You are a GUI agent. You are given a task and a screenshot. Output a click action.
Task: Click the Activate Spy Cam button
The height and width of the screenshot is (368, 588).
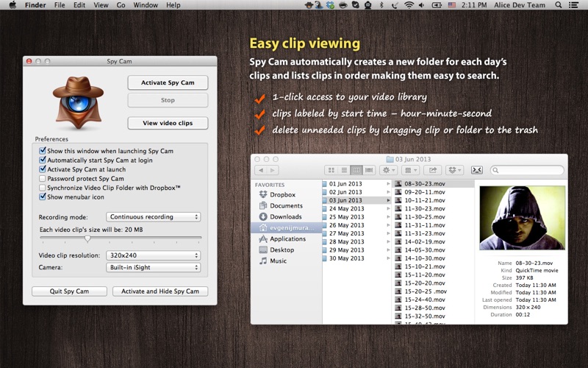pyautogui.click(x=168, y=82)
